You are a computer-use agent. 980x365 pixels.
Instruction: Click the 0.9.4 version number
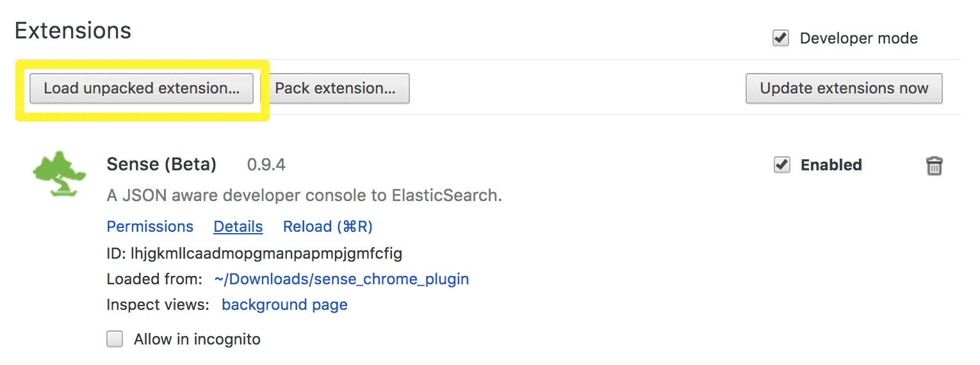(x=266, y=165)
